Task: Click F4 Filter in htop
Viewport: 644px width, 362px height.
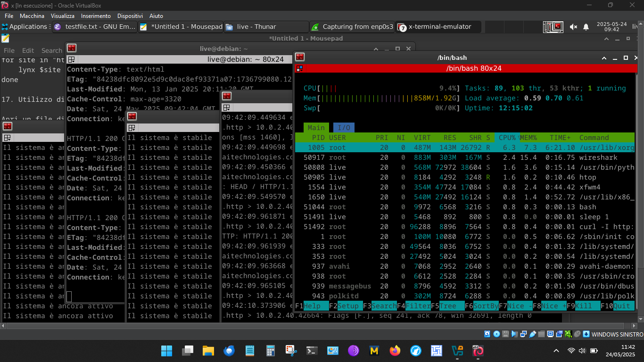Action: pos(414,306)
